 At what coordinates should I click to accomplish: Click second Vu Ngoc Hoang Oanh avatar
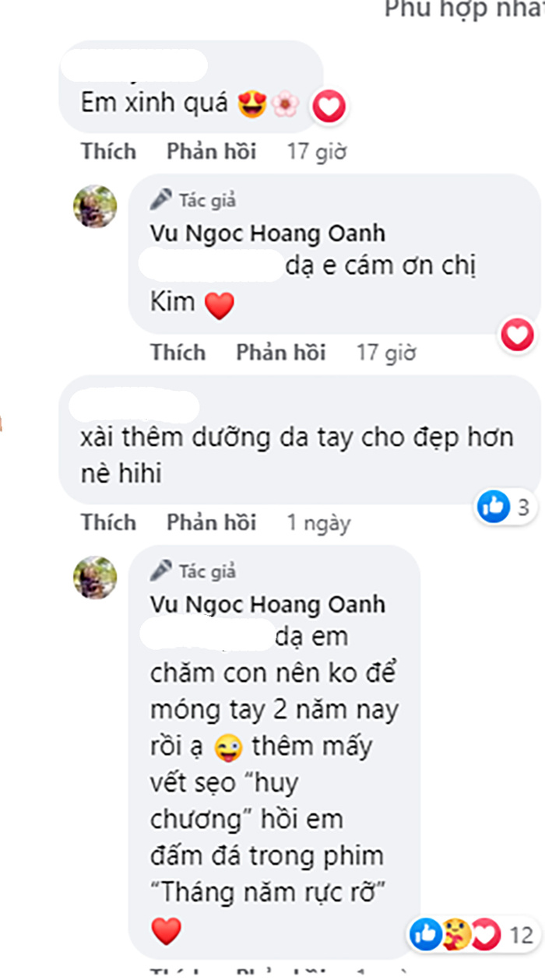click(95, 578)
